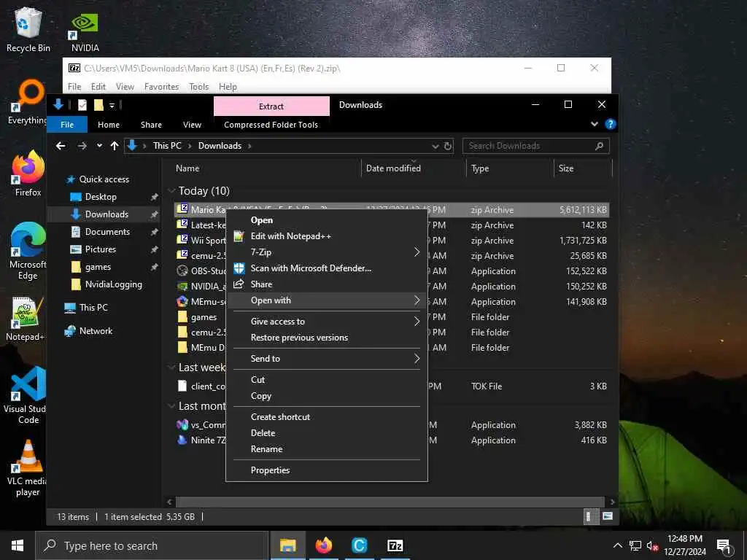The width and height of the screenshot is (747, 560).
Task: Open the Recycle Bin desktop icon
Action: [28, 29]
